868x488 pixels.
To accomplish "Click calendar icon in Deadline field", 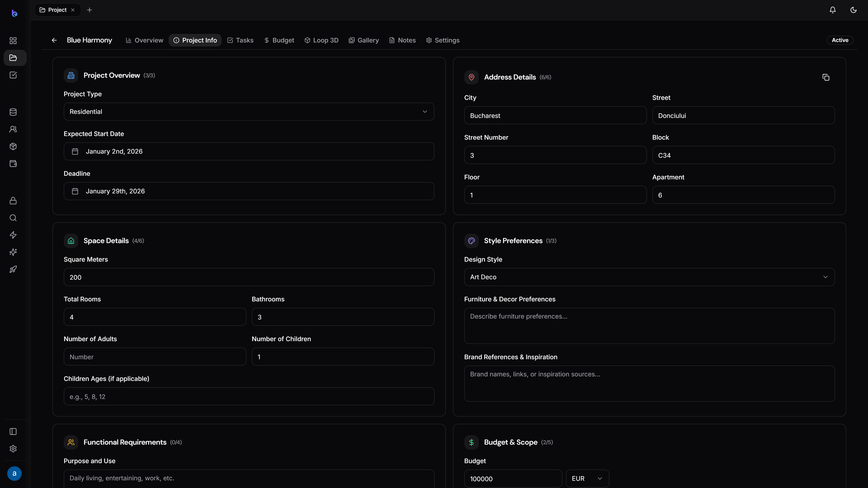I will [75, 191].
